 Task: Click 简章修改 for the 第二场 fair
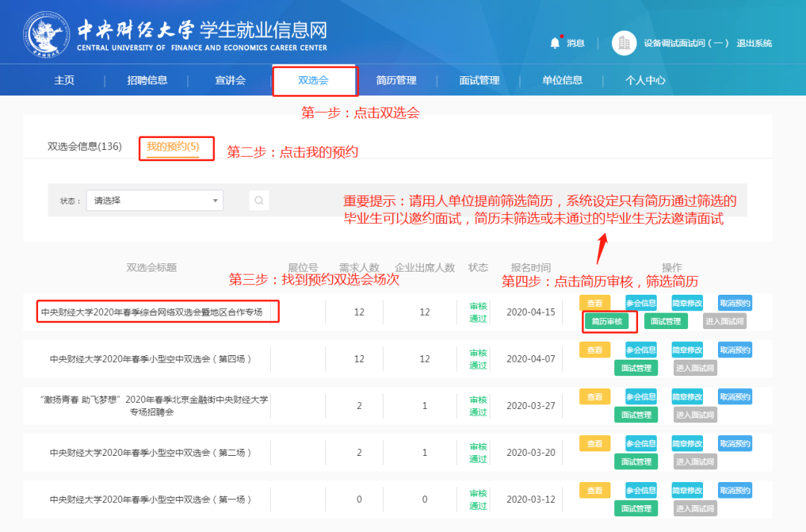[x=687, y=443]
